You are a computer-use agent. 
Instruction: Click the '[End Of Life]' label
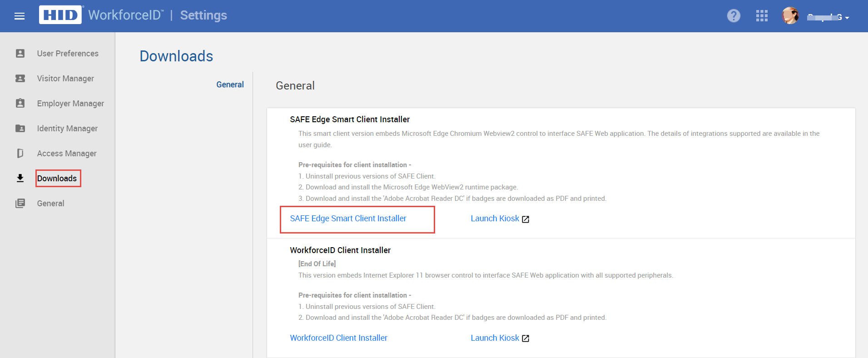coord(317,264)
